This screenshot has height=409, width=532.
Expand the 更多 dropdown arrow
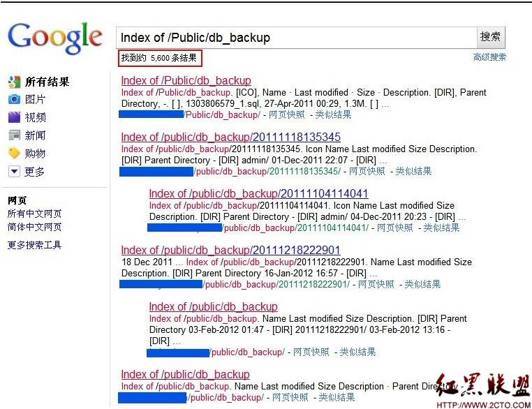14,171
